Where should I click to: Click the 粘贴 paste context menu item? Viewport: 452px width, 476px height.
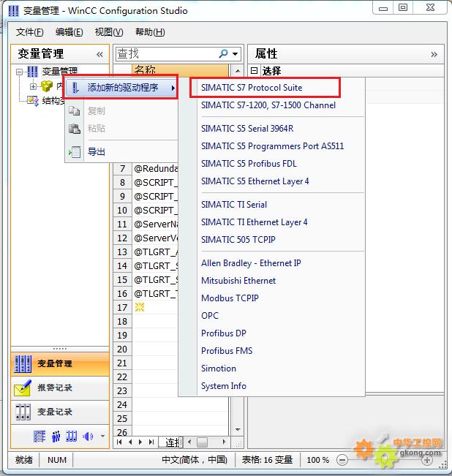coord(121,129)
